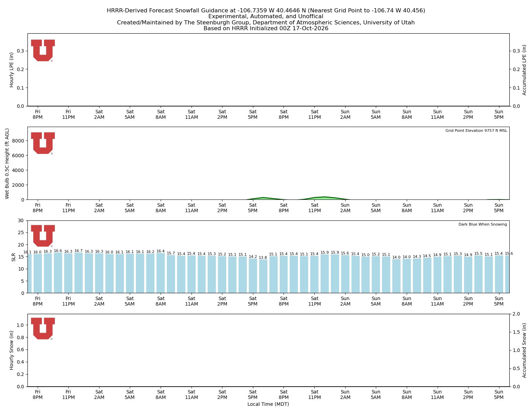Click the 2.0 tick on Accumulated Snow axis
Viewport: 532px width, 412px height.
coord(516,314)
